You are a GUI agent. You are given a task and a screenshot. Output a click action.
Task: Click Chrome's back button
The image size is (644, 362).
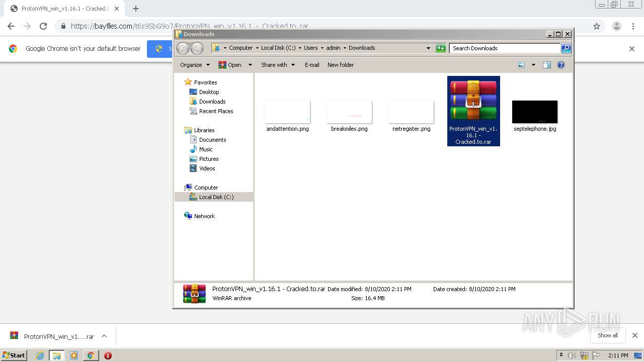(x=11, y=26)
